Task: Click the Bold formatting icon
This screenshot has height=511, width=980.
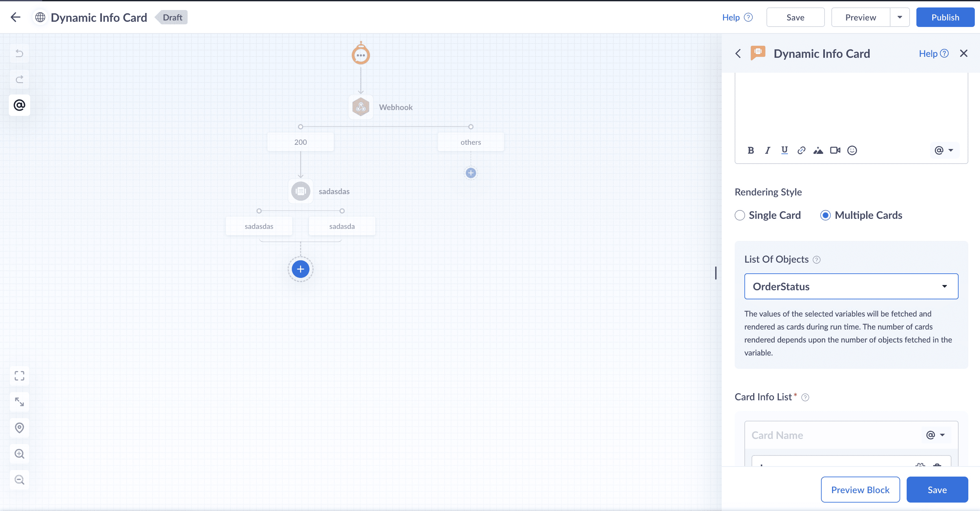Action: (751, 150)
